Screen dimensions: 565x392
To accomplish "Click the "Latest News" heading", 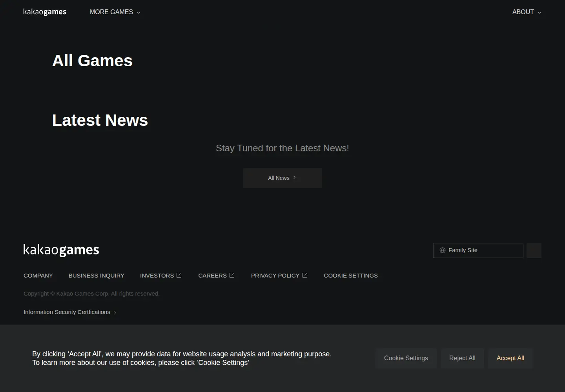I will point(100,120).
